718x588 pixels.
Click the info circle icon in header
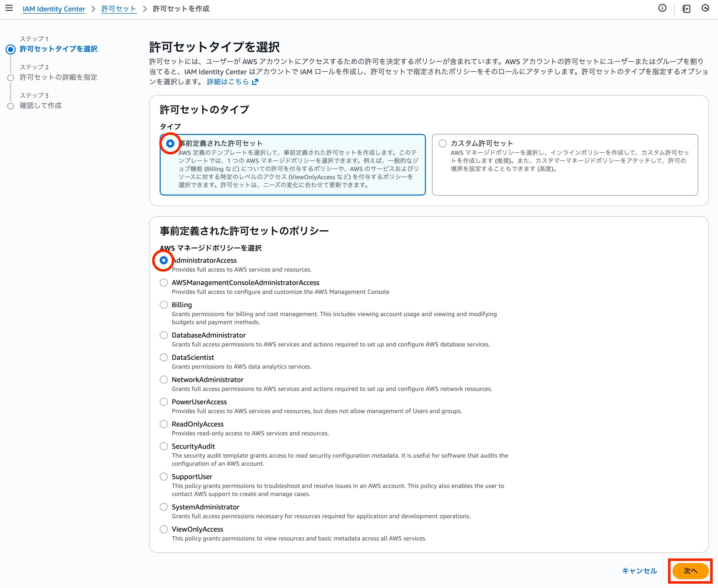tap(662, 8)
